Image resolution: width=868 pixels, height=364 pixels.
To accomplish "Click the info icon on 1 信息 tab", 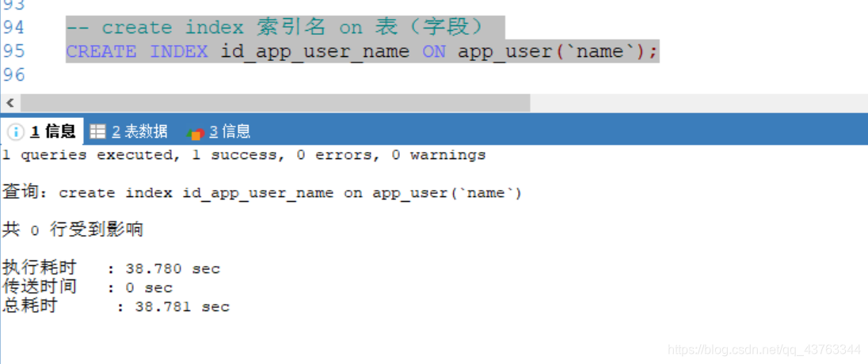I will (x=16, y=131).
